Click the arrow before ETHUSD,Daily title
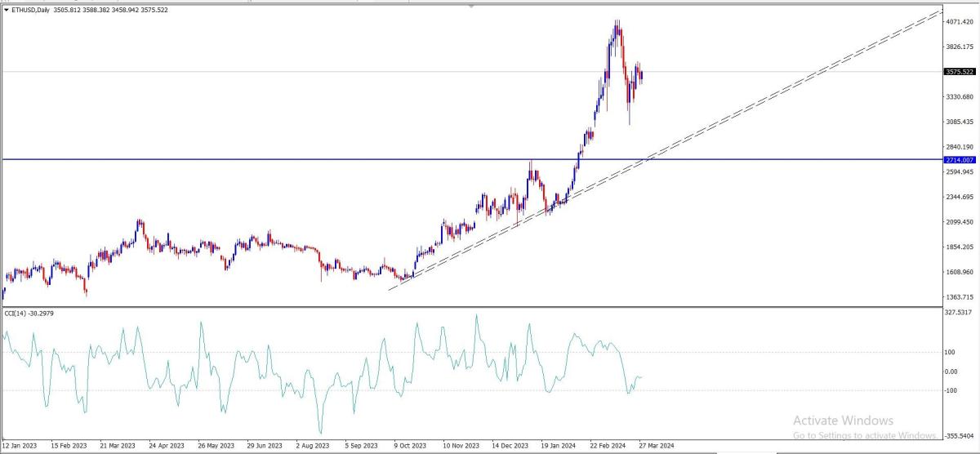The image size is (980, 454). (x=7, y=9)
